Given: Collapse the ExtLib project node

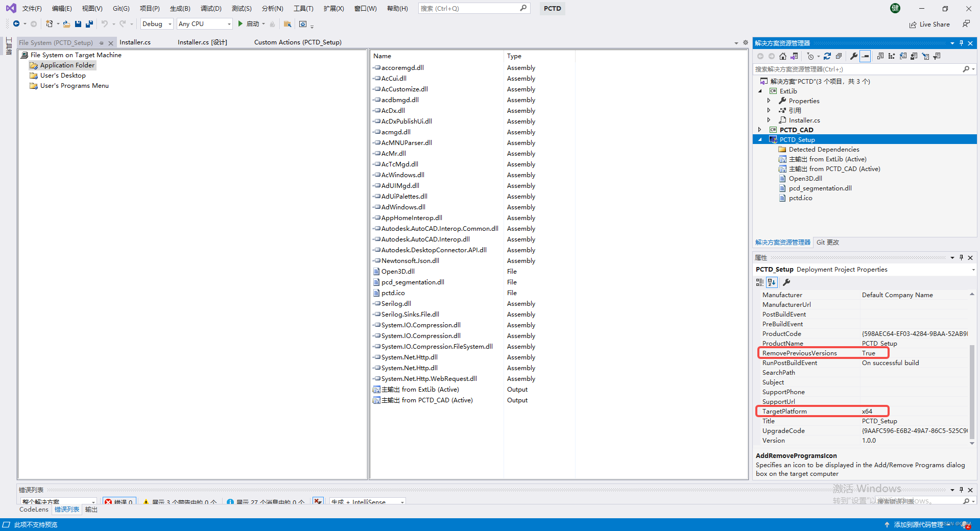Looking at the screenshot, I should coord(760,91).
